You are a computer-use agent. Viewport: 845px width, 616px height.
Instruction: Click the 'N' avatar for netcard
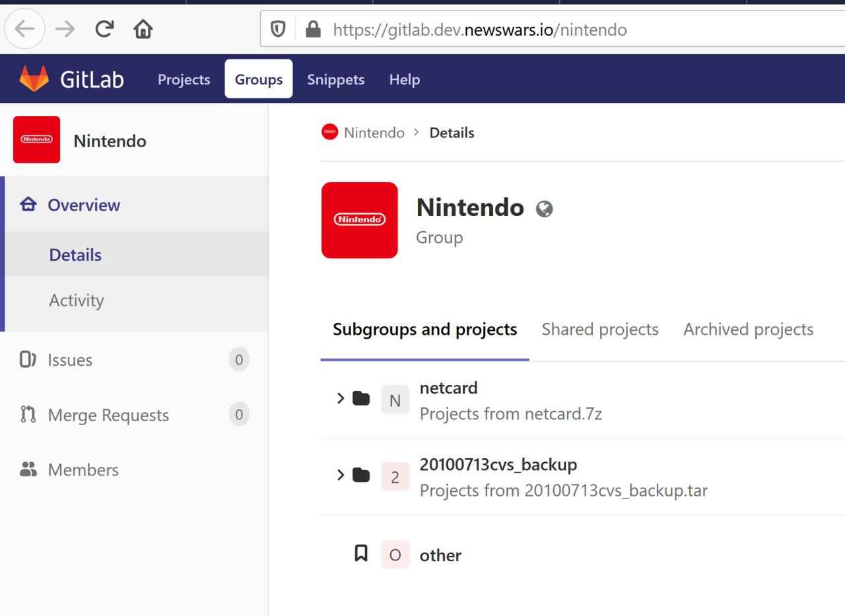click(395, 400)
